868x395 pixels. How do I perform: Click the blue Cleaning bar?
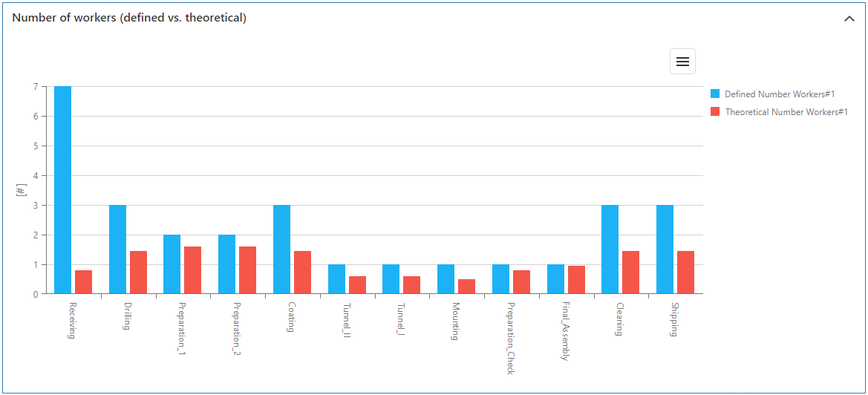coord(610,249)
